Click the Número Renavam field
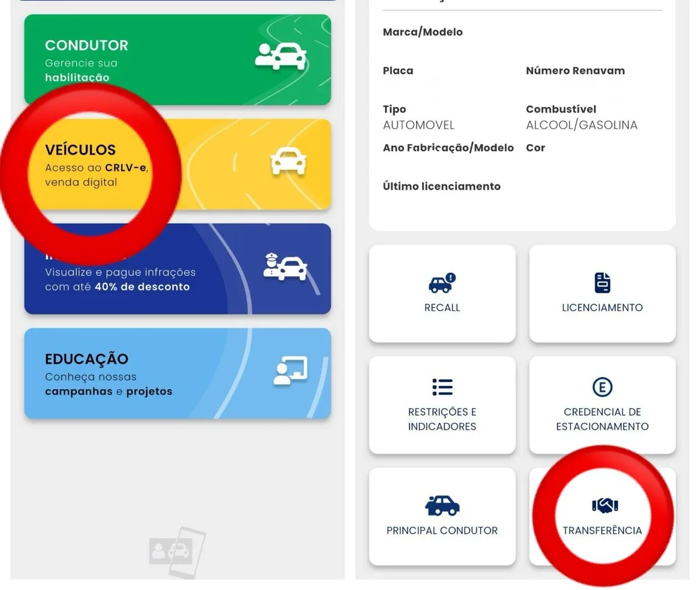 pyautogui.click(x=575, y=71)
